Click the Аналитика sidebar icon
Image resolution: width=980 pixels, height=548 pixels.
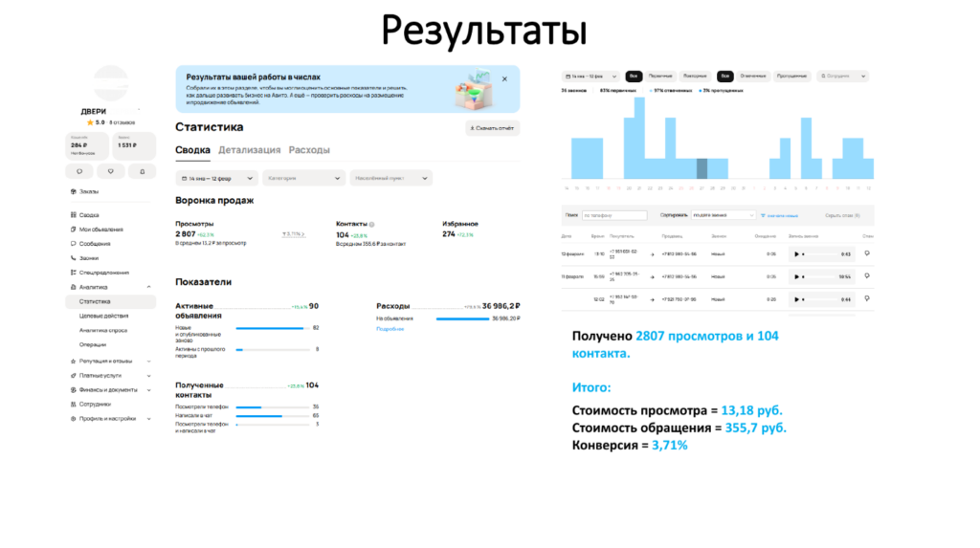click(x=73, y=288)
